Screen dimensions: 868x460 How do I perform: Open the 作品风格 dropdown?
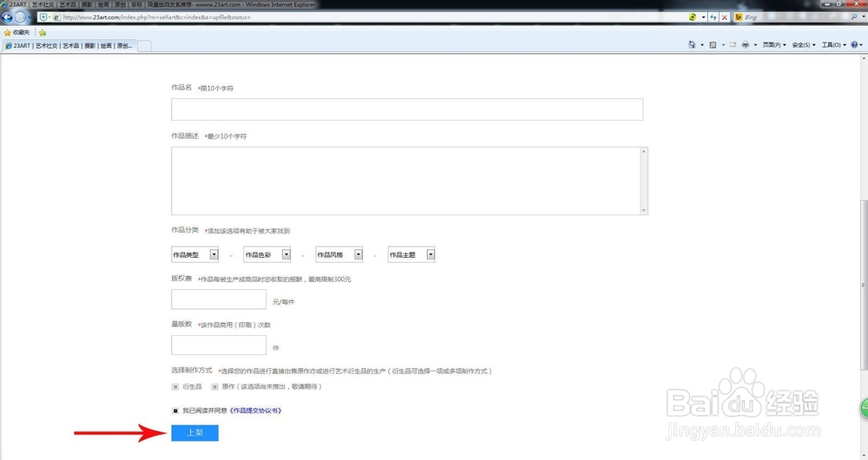pyautogui.click(x=339, y=254)
